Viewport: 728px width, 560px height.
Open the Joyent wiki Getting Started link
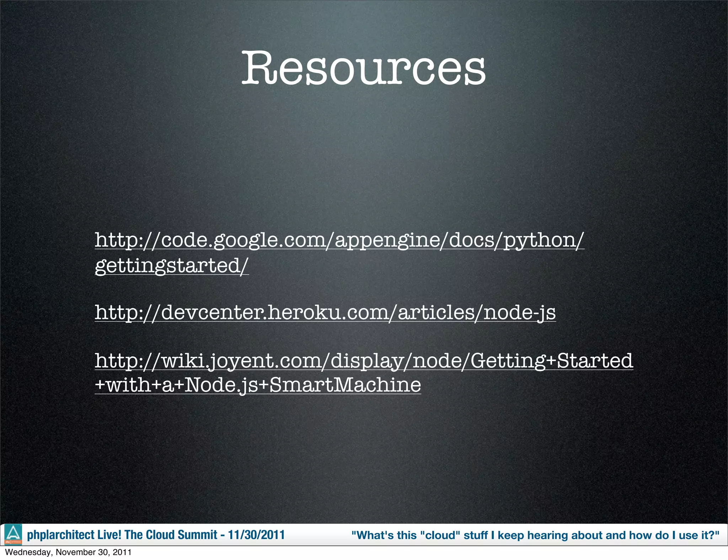click(364, 373)
